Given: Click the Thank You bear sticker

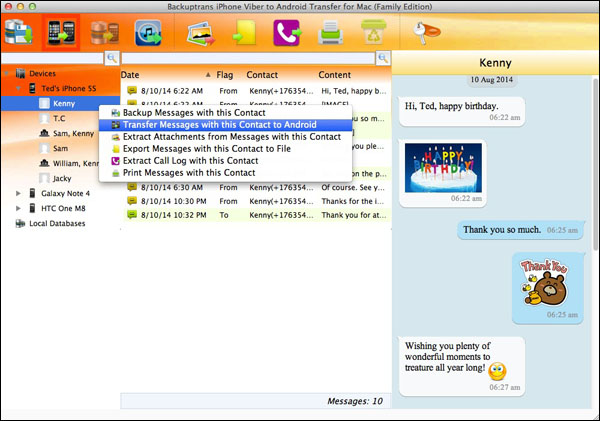Looking at the screenshot, I should pos(544,283).
